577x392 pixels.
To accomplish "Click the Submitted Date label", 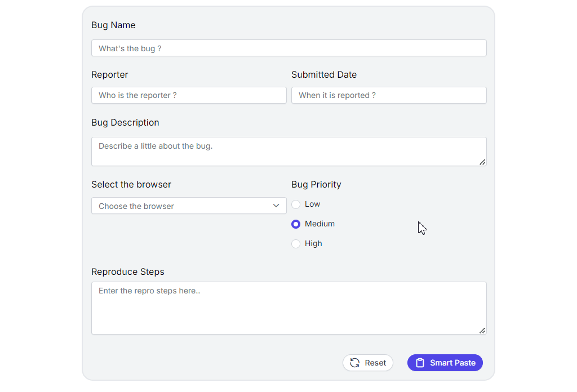I will tap(324, 75).
